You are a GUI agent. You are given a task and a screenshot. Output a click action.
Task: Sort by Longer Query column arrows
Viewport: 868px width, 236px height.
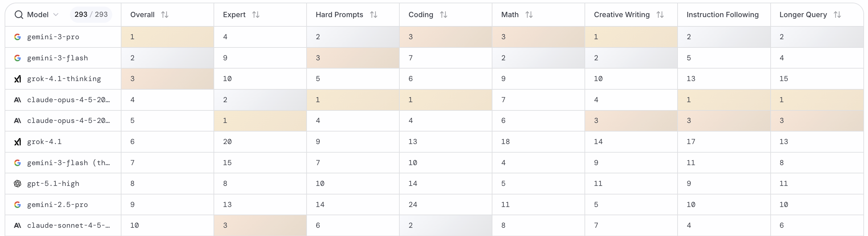(837, 15)
